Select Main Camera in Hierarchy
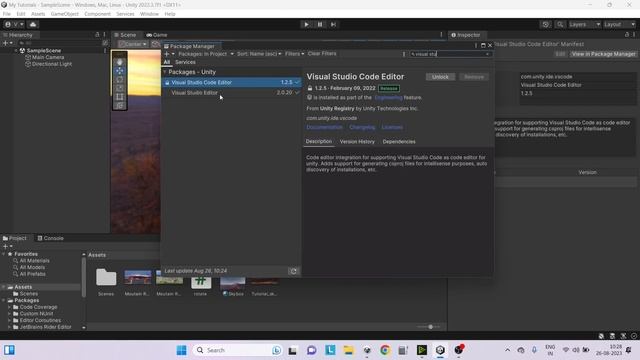 coord(48,58)
